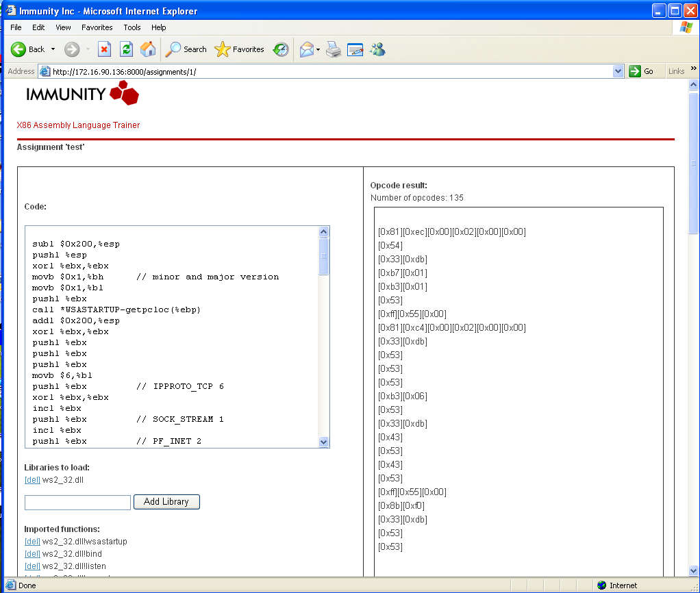Click the library name input field
The image size is (700, 593).
click(77, 503)
